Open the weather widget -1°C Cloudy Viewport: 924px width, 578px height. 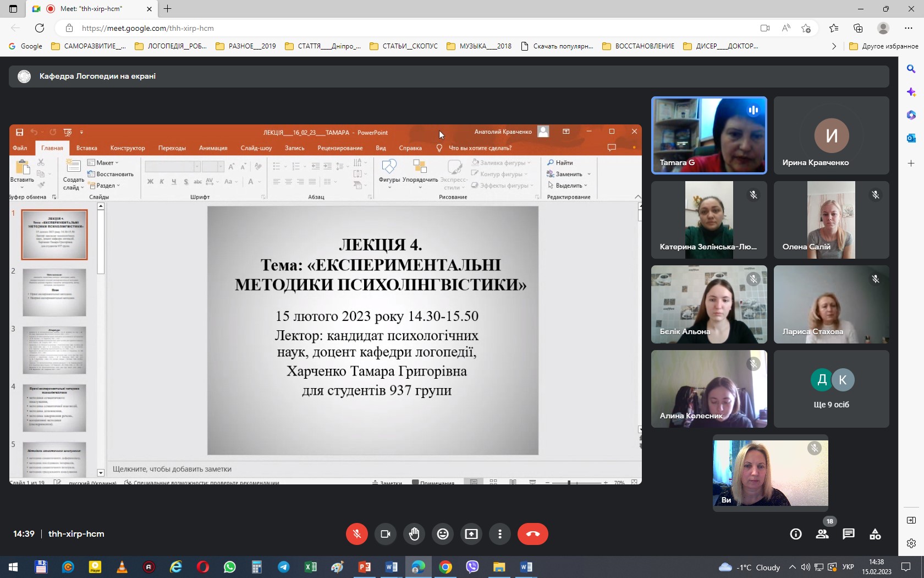[x=750, y=567]
